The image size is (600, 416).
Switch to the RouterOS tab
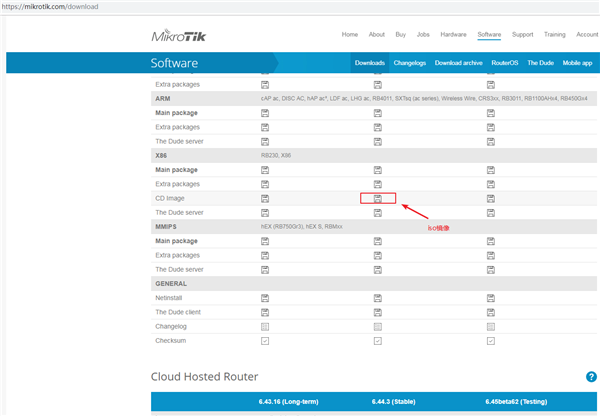pos(505,63)
